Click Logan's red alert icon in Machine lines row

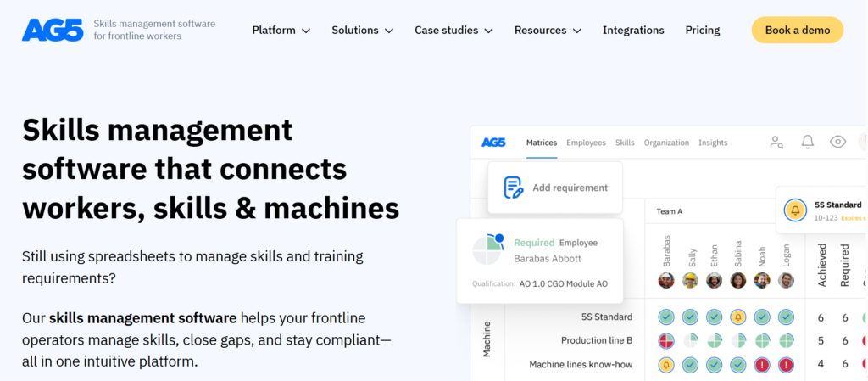786,365
